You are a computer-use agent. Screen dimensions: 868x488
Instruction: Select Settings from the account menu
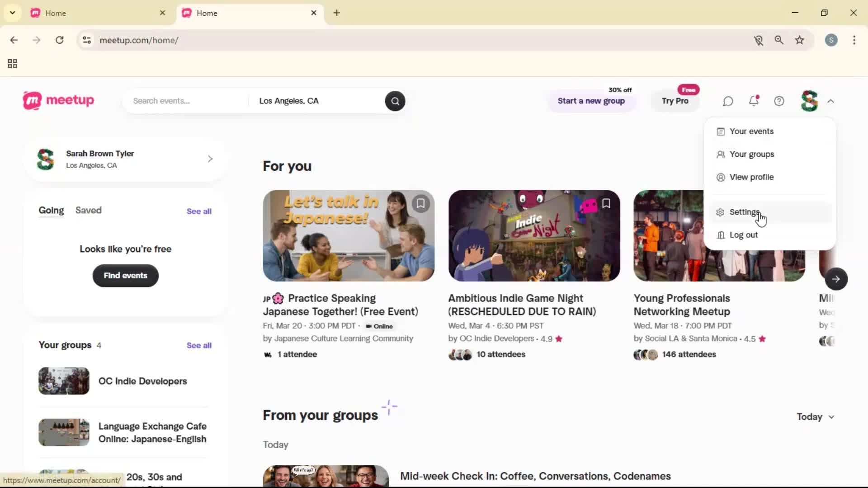point(743,212)
